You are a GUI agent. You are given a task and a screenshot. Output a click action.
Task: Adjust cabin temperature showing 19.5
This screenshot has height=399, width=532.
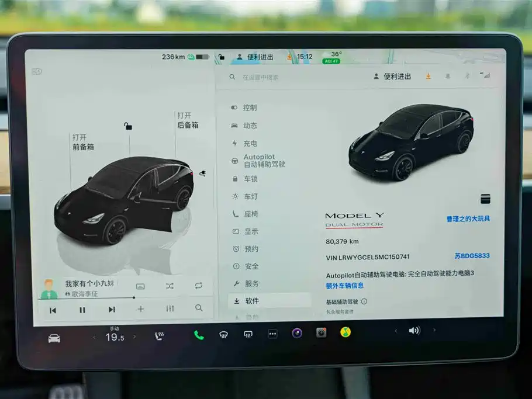click(114, 338)
